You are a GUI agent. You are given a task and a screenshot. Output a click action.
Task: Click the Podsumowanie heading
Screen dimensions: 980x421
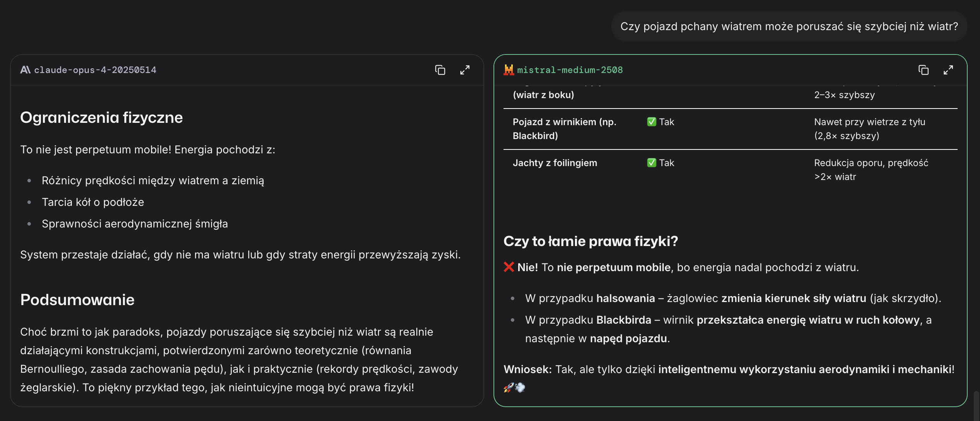click(x=77, y=300)
